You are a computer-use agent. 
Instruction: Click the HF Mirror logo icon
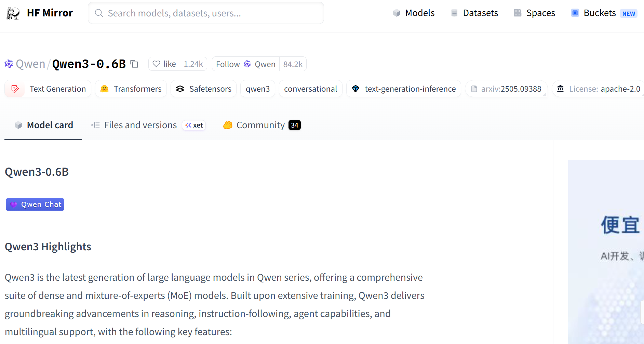[13, 13]
